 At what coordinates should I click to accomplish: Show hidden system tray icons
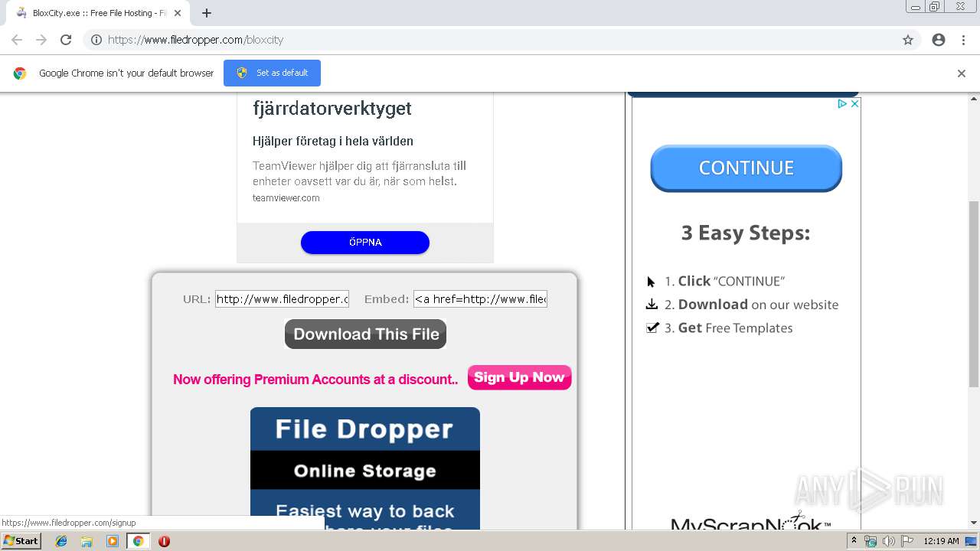click(854, 540)
